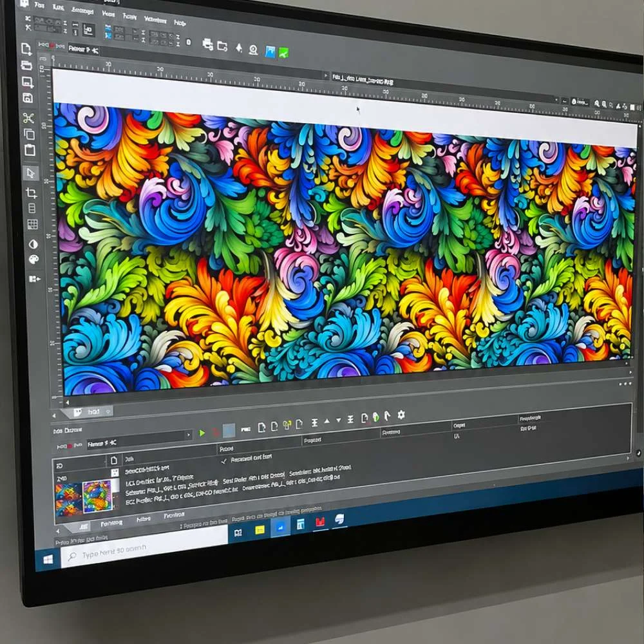Click the arrange export icon at sidebar bottom
The width and height of the screenshot is (644, 644).
pos(35,279)
